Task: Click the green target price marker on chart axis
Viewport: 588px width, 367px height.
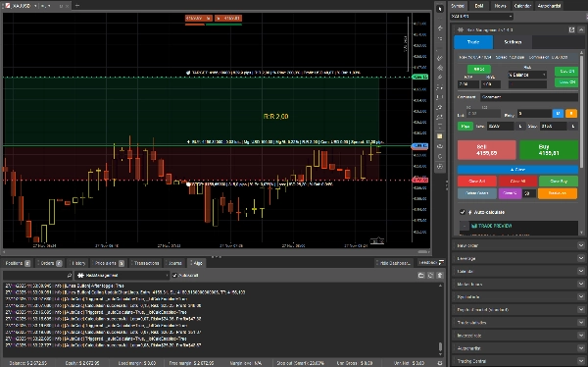Action: pyautogui.click(x=420, y=77)
